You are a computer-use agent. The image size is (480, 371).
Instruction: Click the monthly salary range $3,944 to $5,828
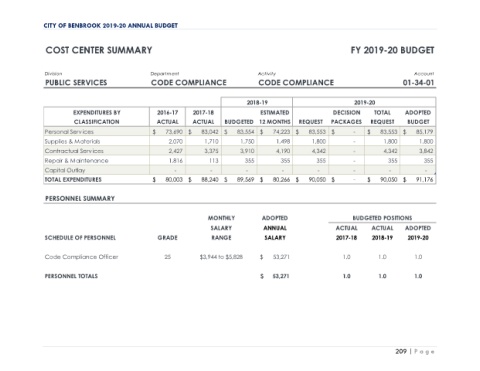[x=221, y=257]
